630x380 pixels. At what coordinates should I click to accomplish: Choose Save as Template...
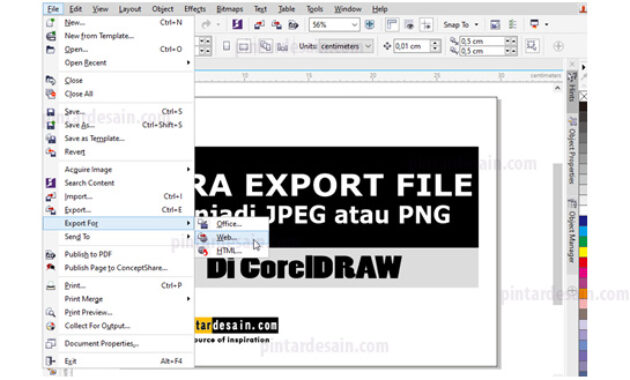tap(119, 138)
